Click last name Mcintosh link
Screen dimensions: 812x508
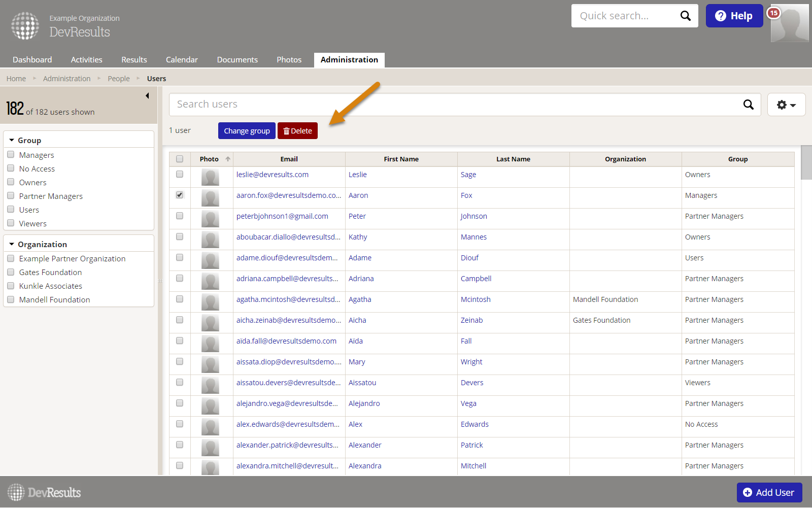(x=476, y=299)
